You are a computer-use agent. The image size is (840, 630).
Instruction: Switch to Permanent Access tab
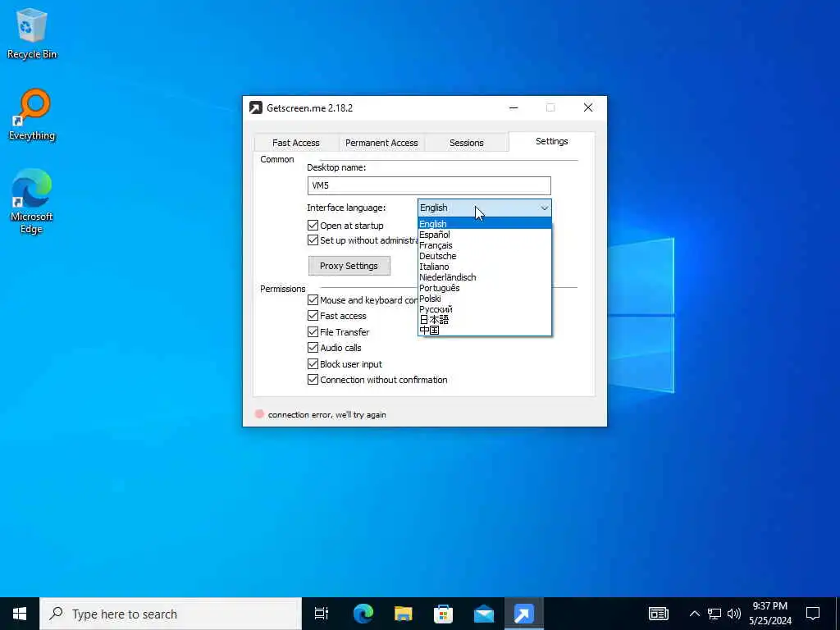[x=381, y=143]
